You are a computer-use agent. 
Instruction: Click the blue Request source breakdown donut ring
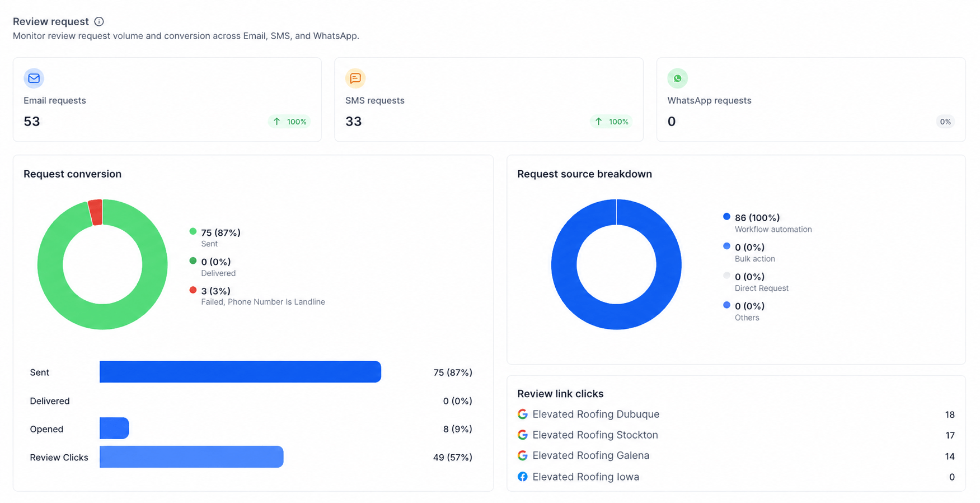pyautogui.click(x=616, y=316)
